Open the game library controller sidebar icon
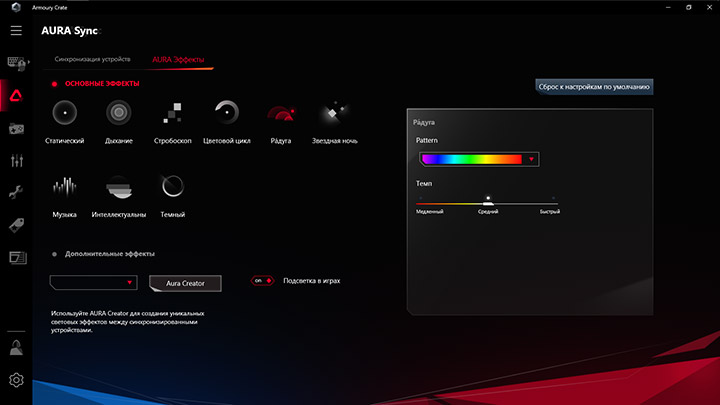The width and height of the screenshot is (720, 405). click(17, 129)
